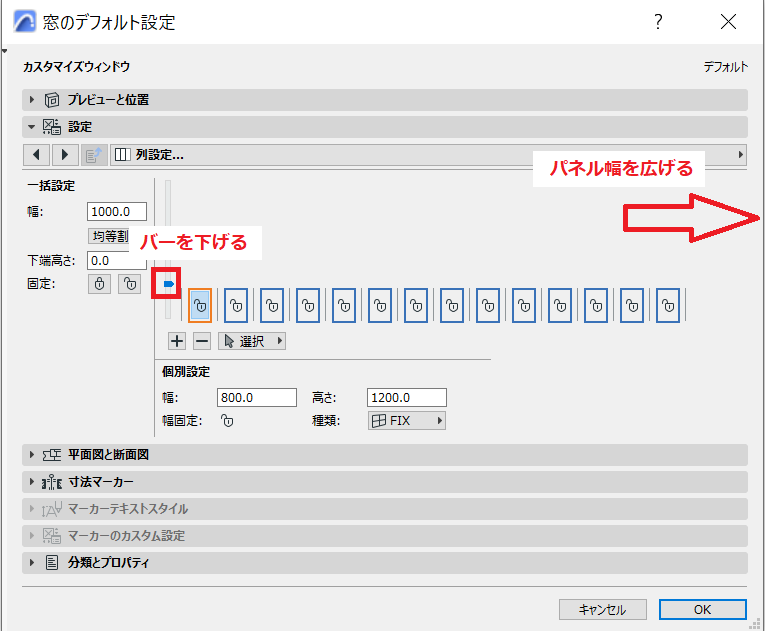Screen dimensions: 765x631
Task: Close the window default settings dialog
Action: click(728, 21)
